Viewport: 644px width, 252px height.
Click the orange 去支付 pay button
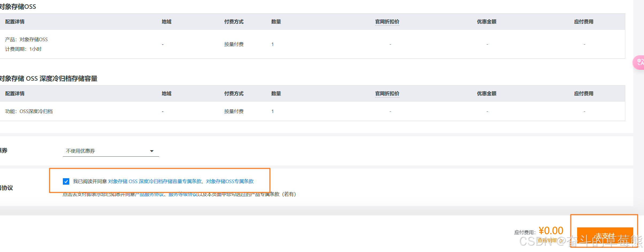pos(605,235)
